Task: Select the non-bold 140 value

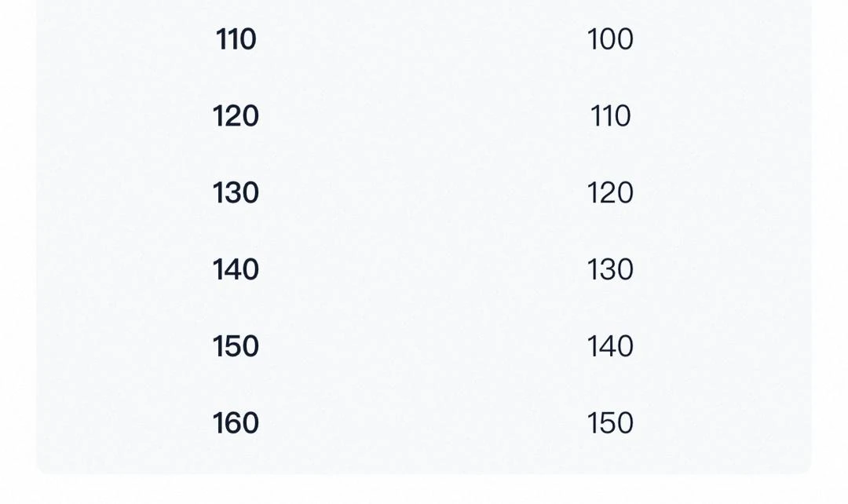Action: (x=610, y=346)
